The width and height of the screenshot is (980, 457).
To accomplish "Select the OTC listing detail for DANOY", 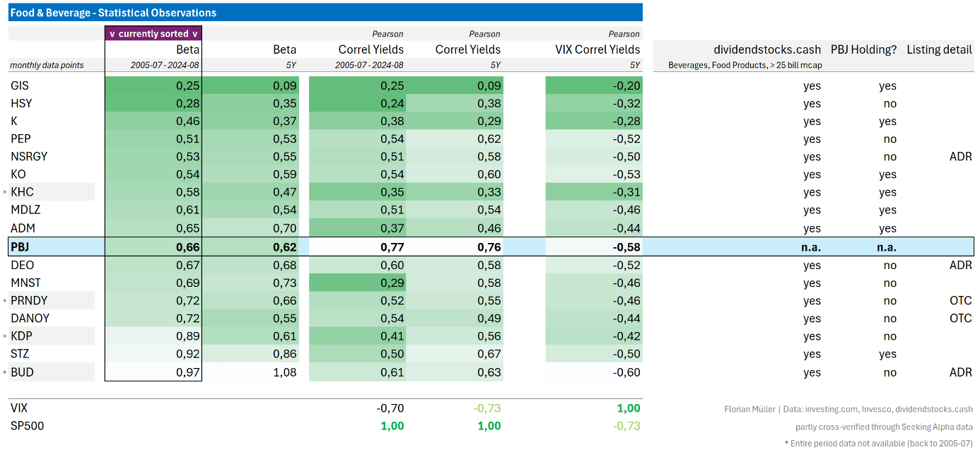I will (960, 318).
